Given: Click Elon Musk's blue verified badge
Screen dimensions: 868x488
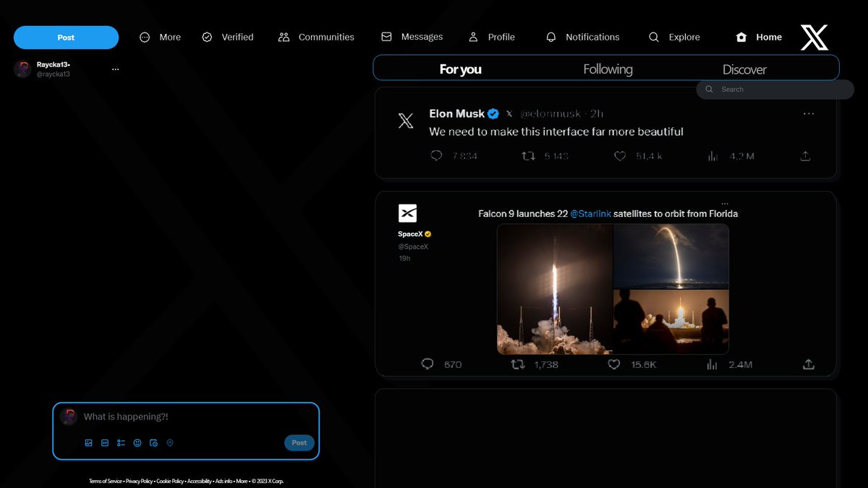Looking at the screenshot, I should tap(493, 114).
